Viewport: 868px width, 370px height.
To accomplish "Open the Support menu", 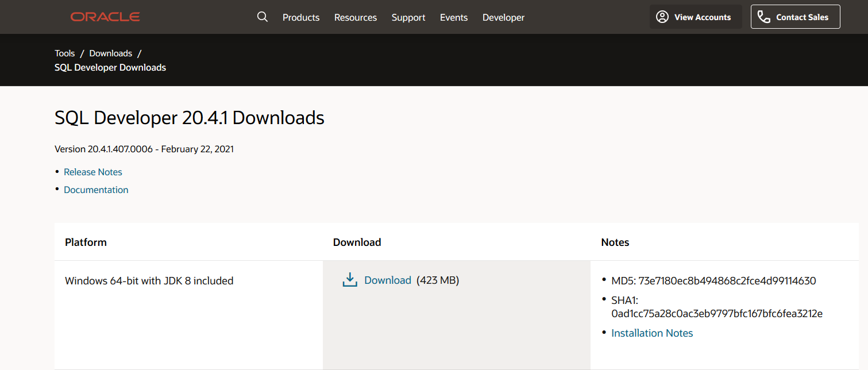I will (408, 17).
